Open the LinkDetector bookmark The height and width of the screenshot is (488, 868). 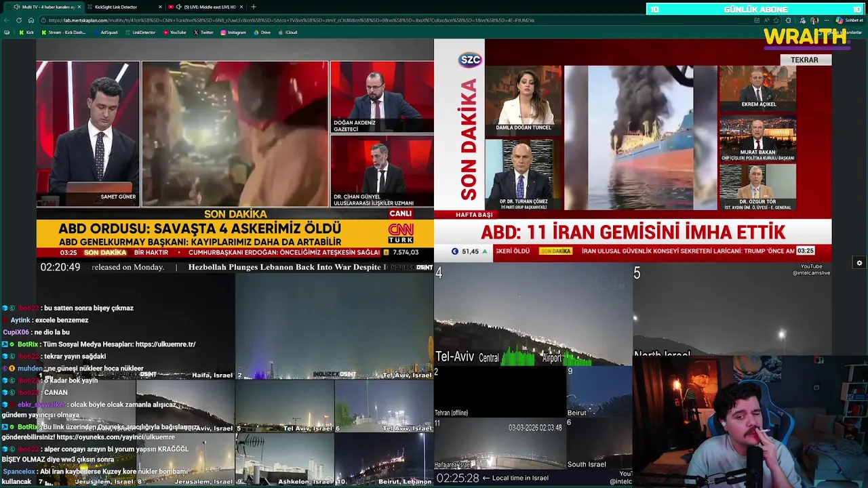click(140, 33)
